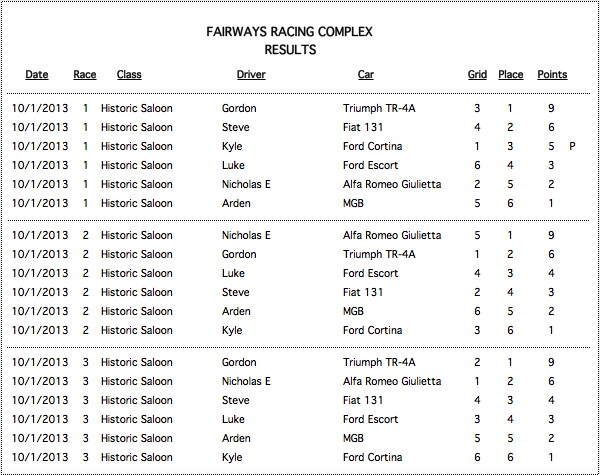The image size is (600, 475).
Task: Select the Place column header
Action: [x=510, y=75]
